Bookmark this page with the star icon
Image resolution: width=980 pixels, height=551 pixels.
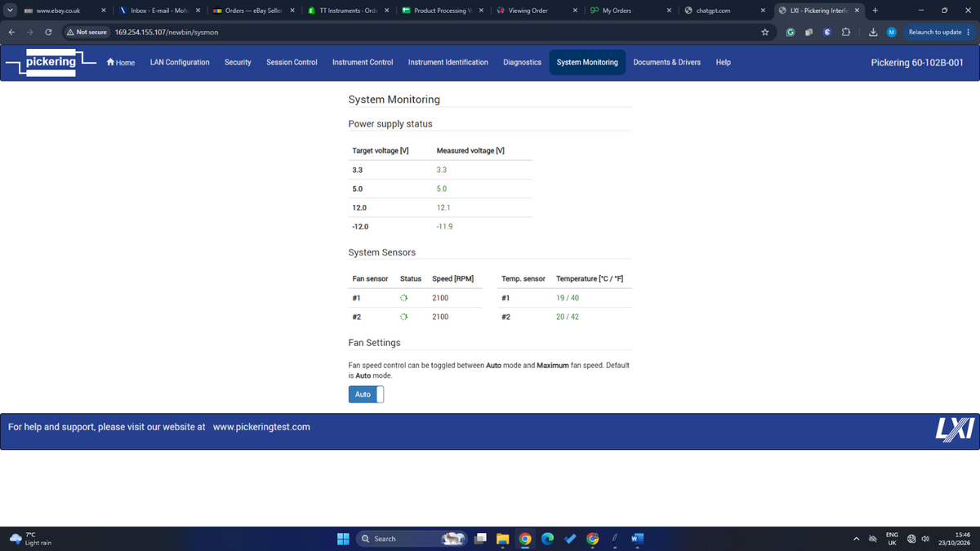coord(764,32)
